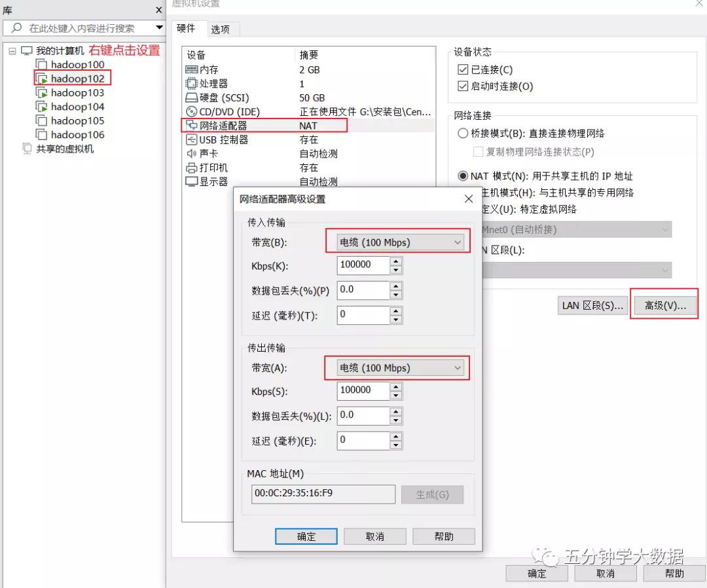Image resolution: width=707 pixels, height=588 pixels.
Task: Select hadoop105 in the library sidebar
Action: tap(76, 120)
